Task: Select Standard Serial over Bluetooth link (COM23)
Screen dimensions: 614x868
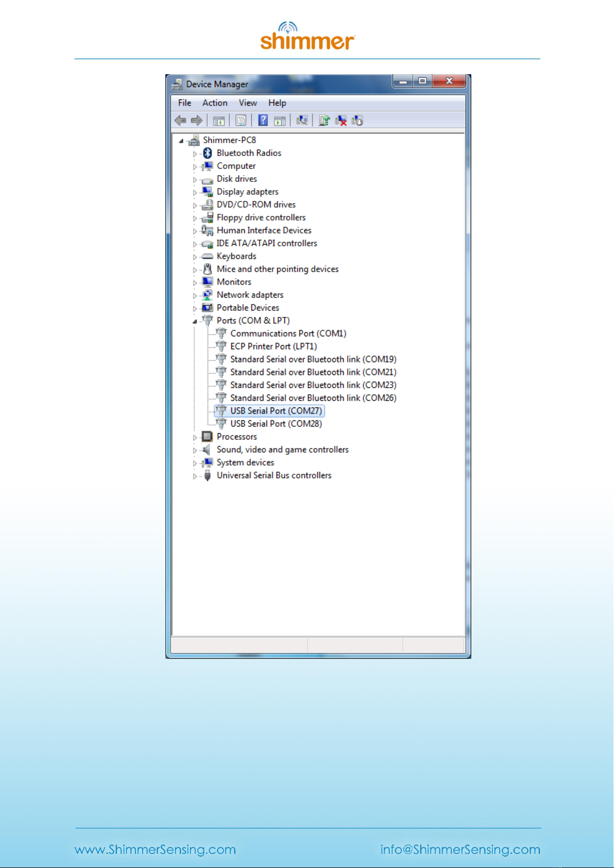Action: [x=313, y=385]
